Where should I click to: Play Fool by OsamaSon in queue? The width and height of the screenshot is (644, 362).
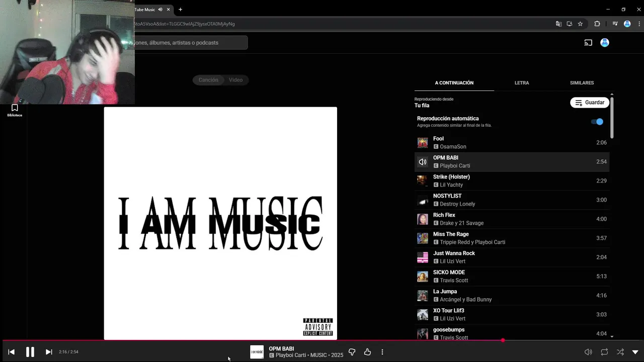click(512, 143)
